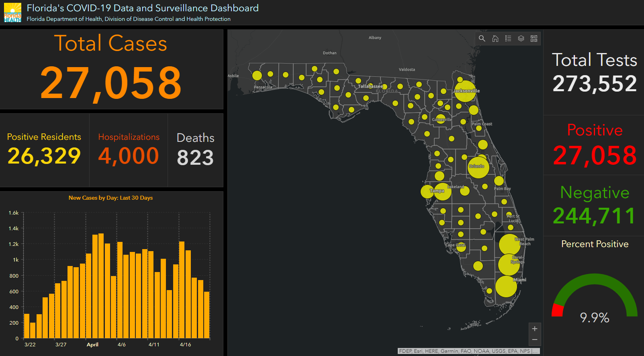Click the Hospitalizations heading
This screenshot has width=644, height=356.
coord(129,137)
